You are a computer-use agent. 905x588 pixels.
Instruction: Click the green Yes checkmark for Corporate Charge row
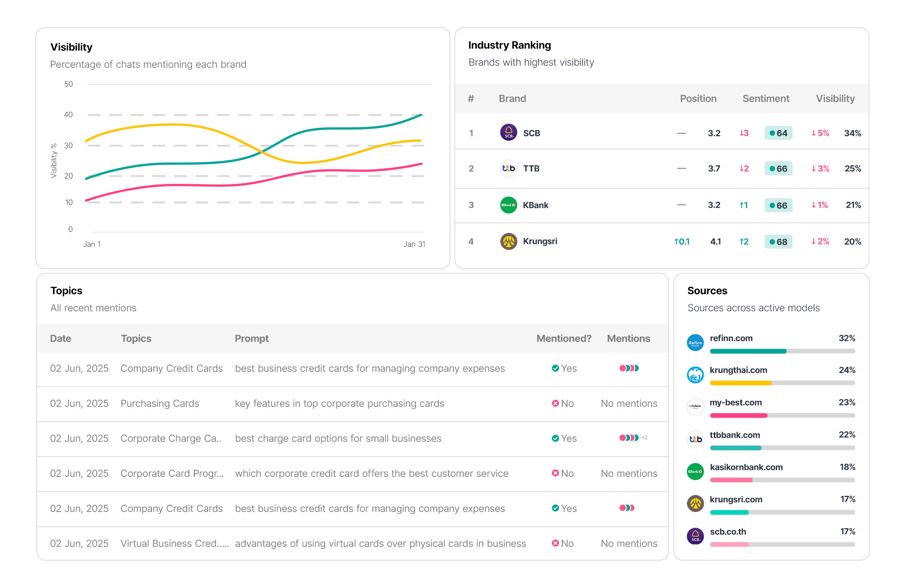(555, 438)
